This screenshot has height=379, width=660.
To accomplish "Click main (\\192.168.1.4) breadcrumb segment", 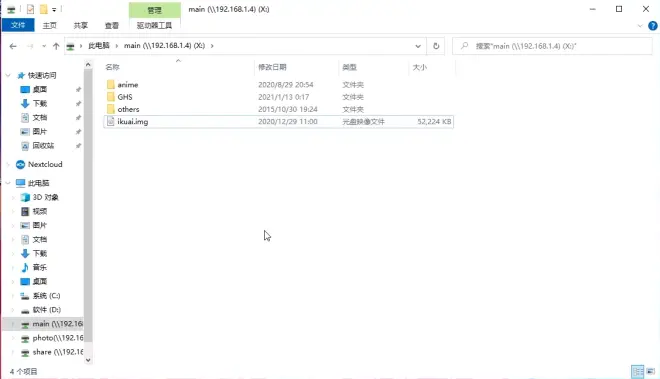I will point(164,45).
